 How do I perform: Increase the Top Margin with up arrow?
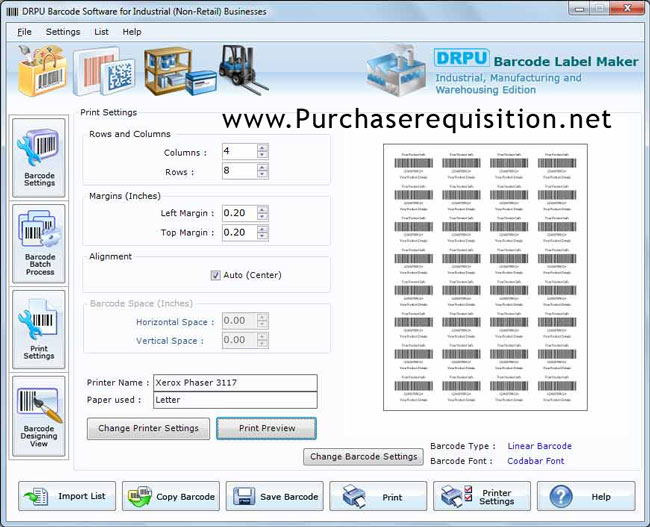click(x=262, y=229)
